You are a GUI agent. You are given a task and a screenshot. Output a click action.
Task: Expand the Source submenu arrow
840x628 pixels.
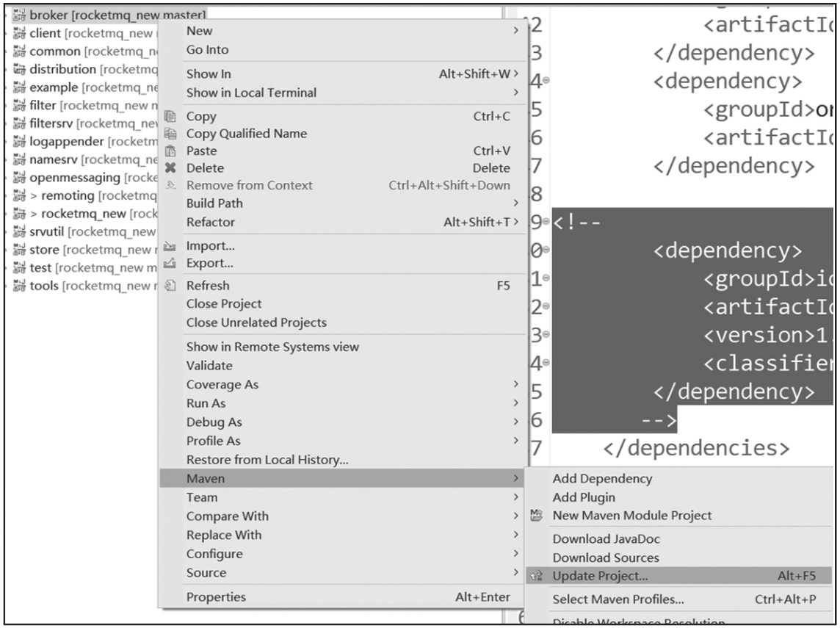point(516,572)
